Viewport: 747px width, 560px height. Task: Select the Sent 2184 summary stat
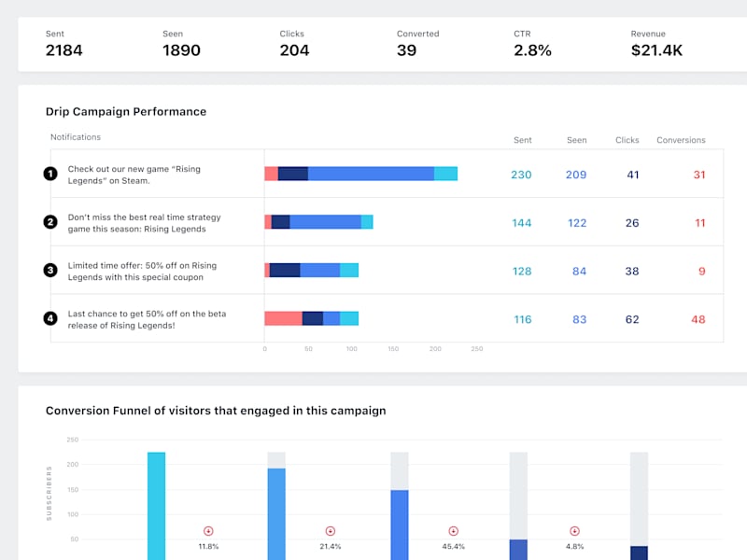pyautogui.click(x=63, y=44)
